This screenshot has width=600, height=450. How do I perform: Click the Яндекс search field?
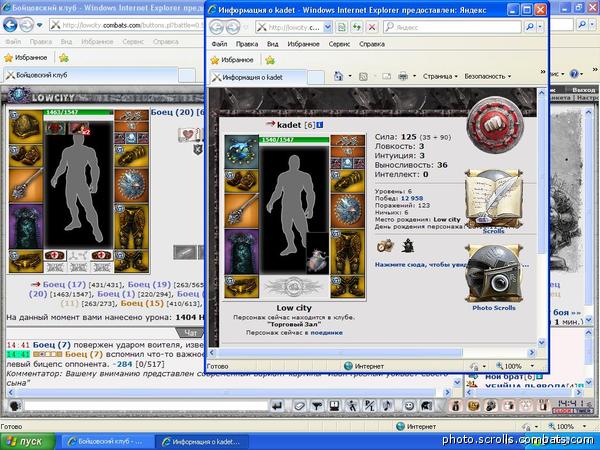(452, 27)
